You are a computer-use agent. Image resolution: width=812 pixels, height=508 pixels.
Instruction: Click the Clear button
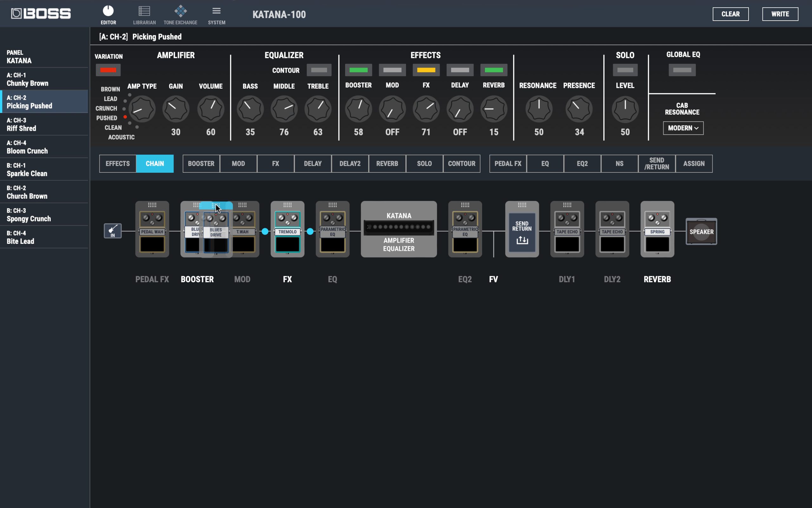pos(730,14)
